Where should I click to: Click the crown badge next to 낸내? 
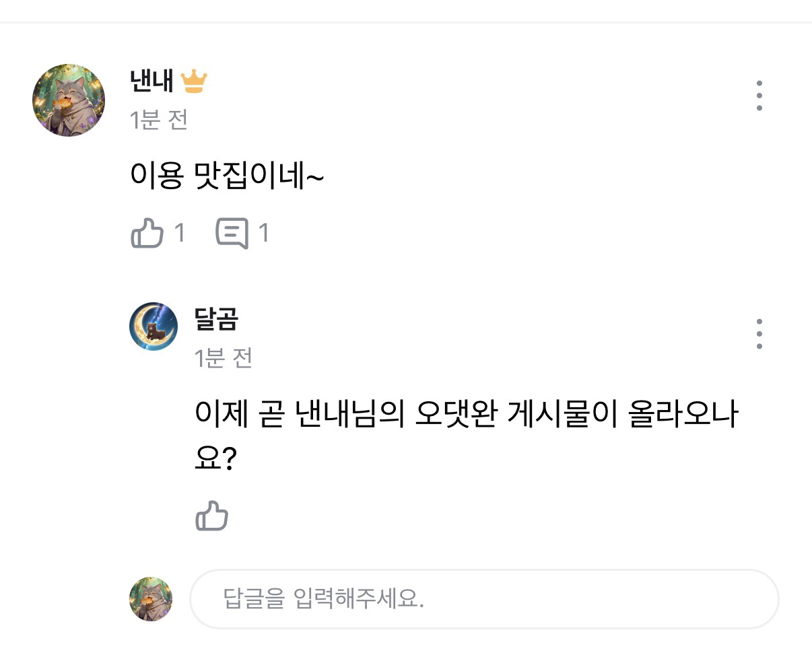pos(194,79)
